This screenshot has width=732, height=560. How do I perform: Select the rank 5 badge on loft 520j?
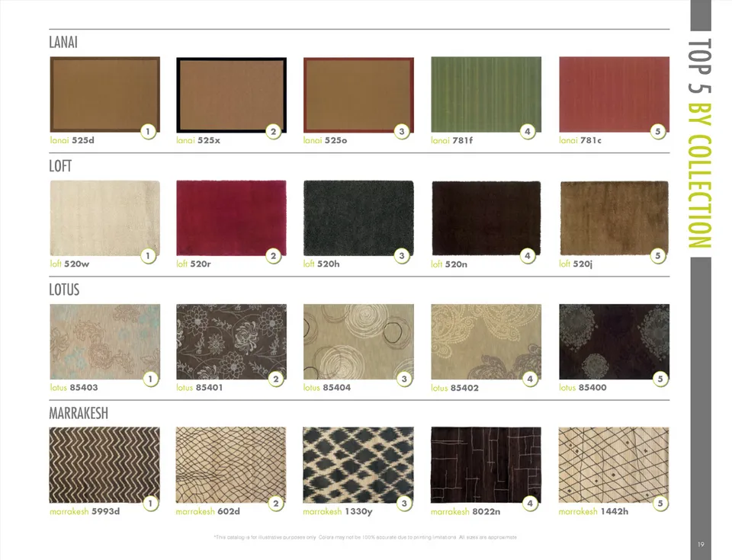pyautogui.click(x=659, y=255)
